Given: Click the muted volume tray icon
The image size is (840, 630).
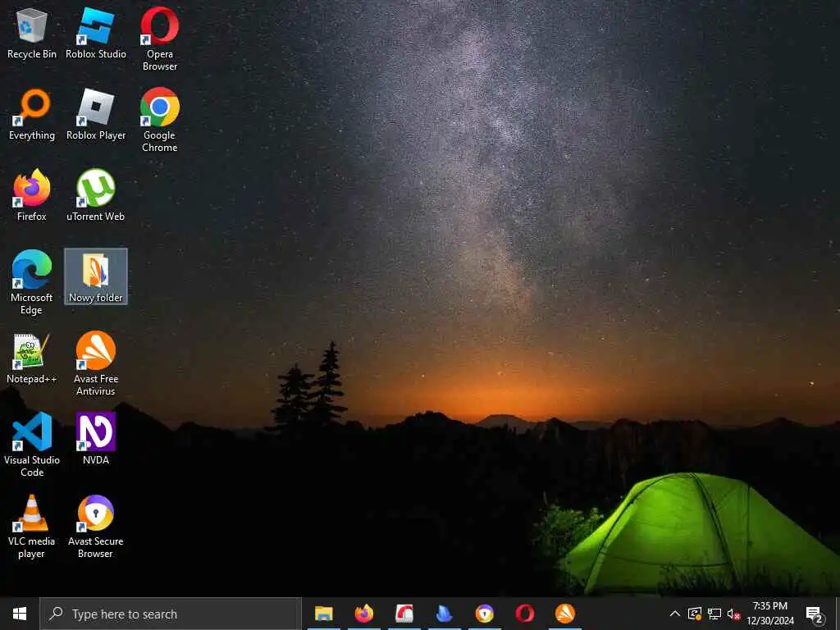Looking at the screenshot, I should click(733, 614).
